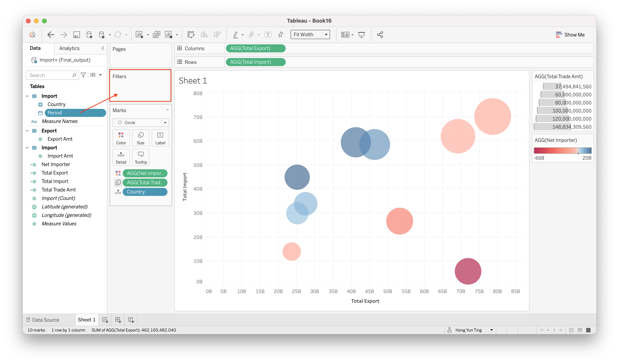Viewport: 619px width, 364px height.
Task: Collapse the Export table tree
Action: (27, 131)
